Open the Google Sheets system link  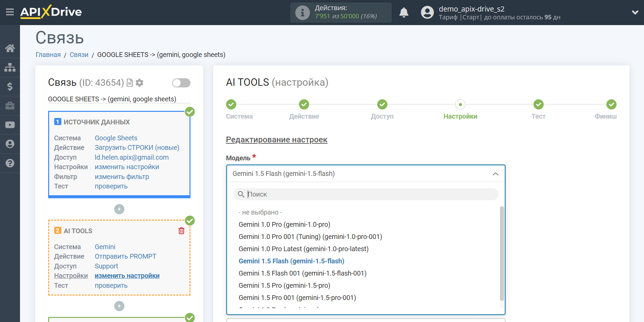click(116, 138)
